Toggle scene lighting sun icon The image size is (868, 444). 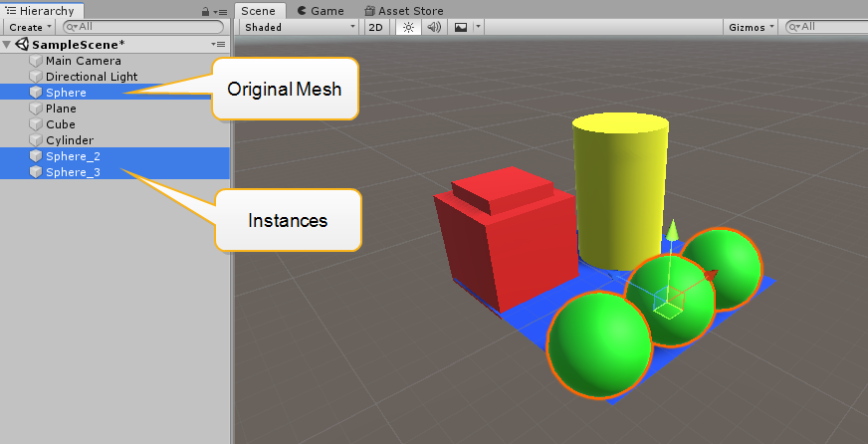[406, 27]
